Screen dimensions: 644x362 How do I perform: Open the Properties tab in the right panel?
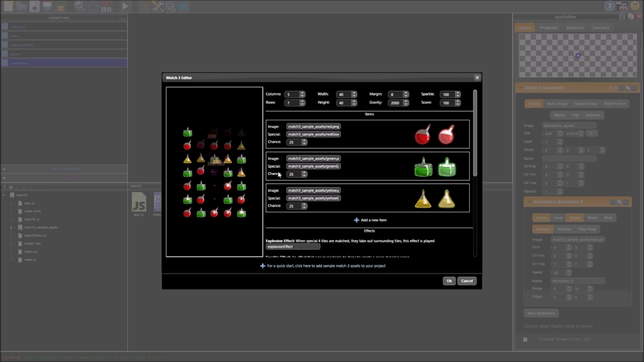548,28
